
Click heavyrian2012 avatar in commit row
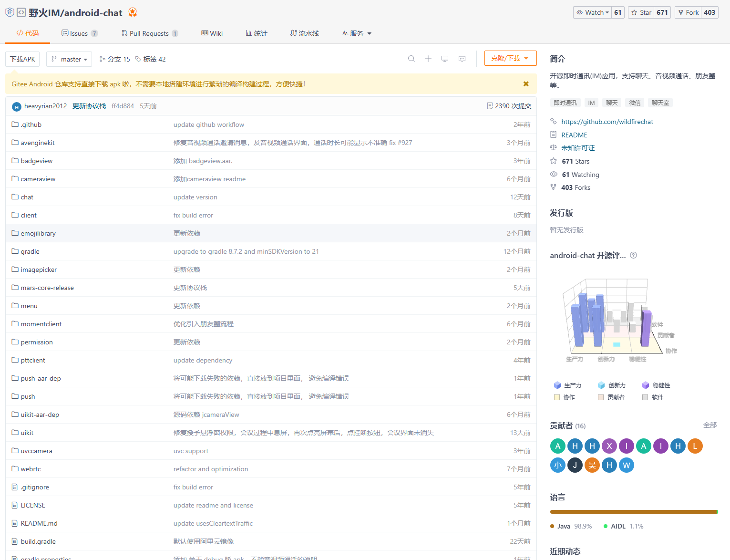pos(17,106)
